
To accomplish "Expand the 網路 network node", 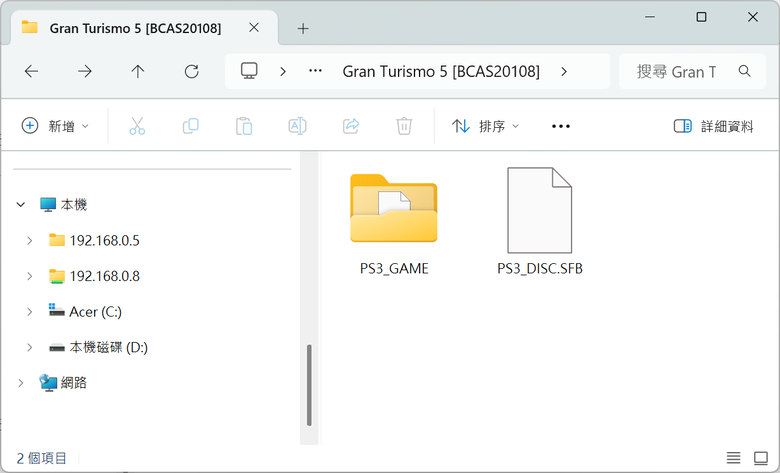I will click(21, 383).
